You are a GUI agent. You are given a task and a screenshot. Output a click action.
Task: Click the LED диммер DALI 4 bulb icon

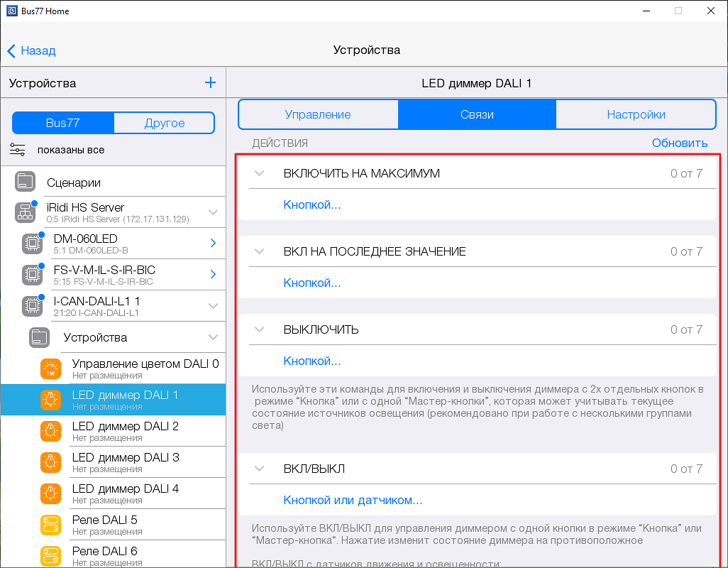point(50,493)
